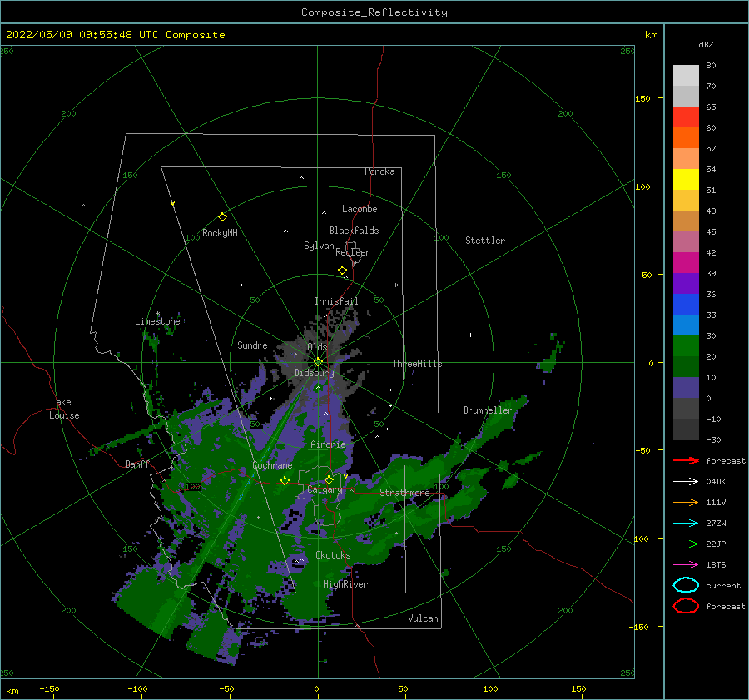Click the Lake Louise label
Screen dimensions: 749x700
click(x=64, y=409)
